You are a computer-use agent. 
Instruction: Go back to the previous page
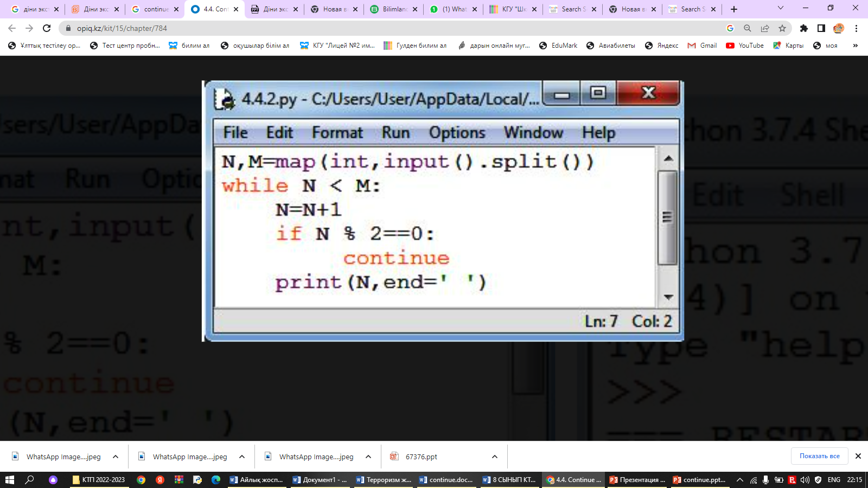coord(12,28)
